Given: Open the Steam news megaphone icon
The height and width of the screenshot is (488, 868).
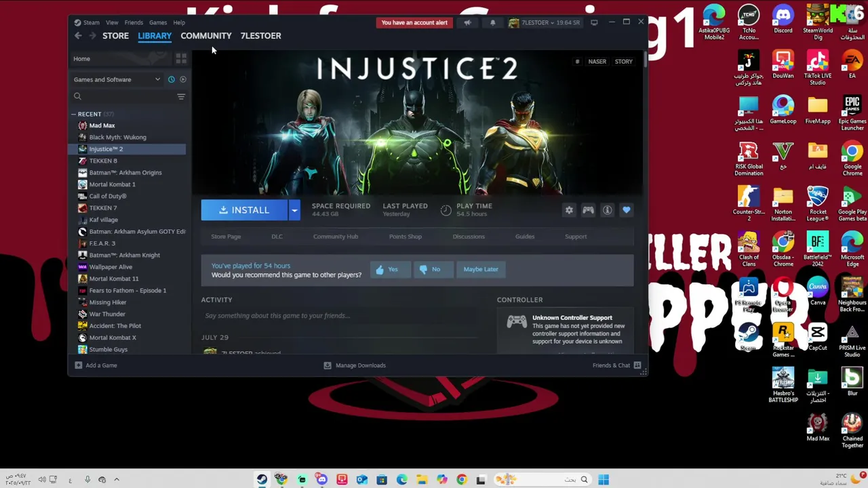Looking at the screenshot, I should tap(467, 22).
